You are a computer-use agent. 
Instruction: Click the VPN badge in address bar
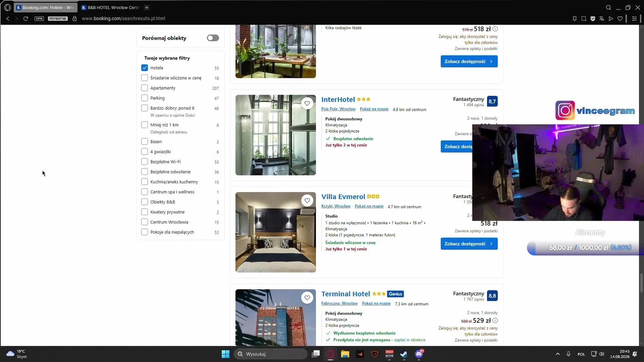coord(39,19)
